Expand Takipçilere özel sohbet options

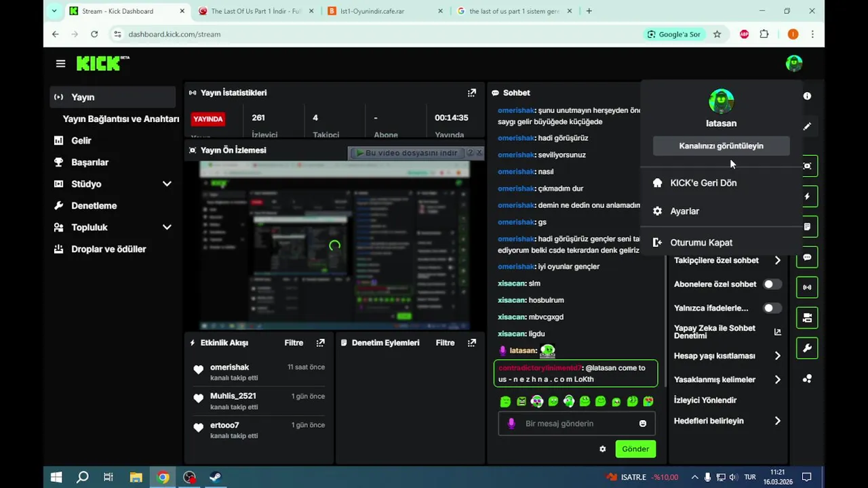[778, 260]
